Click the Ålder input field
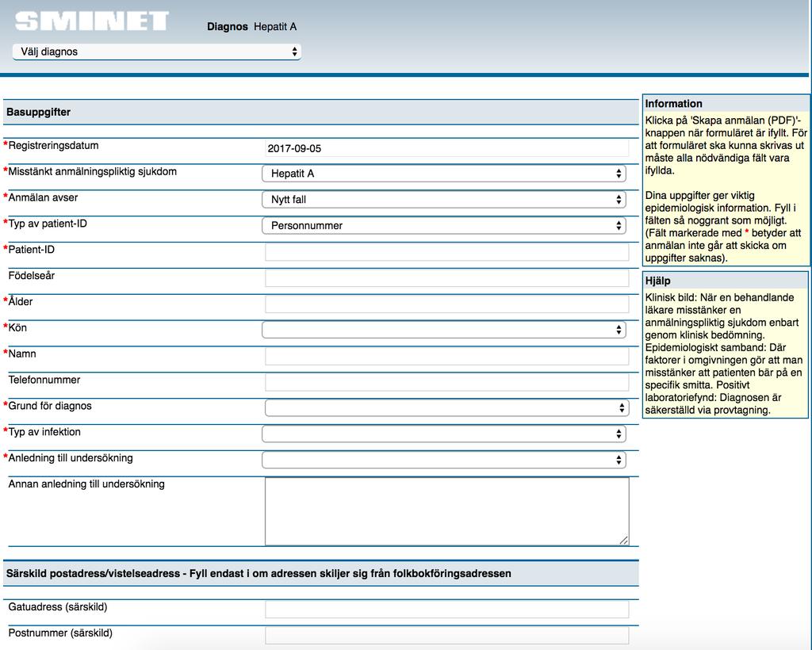Screen dimensions: 812x650 pyautogui.click(x=446, y=304)
